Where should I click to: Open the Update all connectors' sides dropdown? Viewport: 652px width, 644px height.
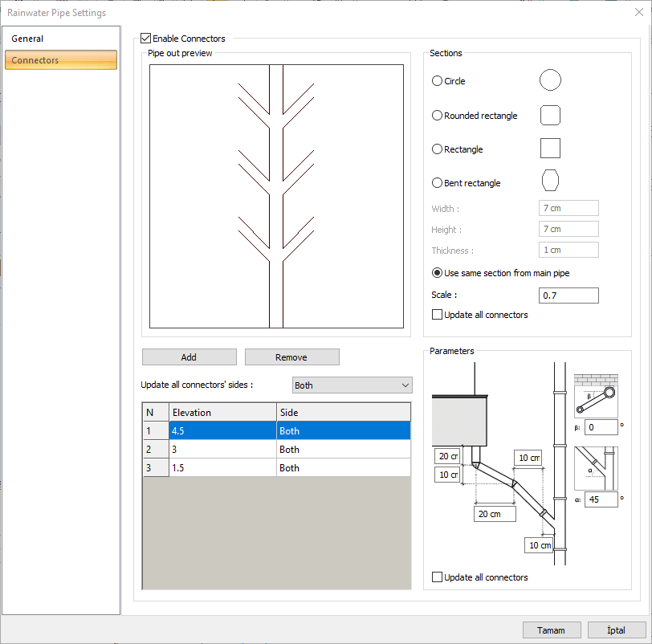(352, 385)
